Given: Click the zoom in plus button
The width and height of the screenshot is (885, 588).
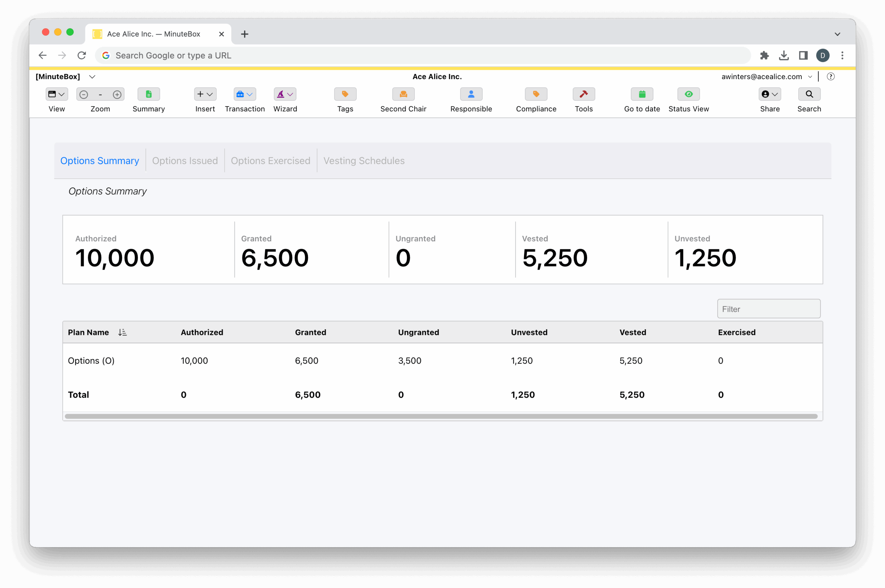Looking at the screenshot, I should (117, 94).
